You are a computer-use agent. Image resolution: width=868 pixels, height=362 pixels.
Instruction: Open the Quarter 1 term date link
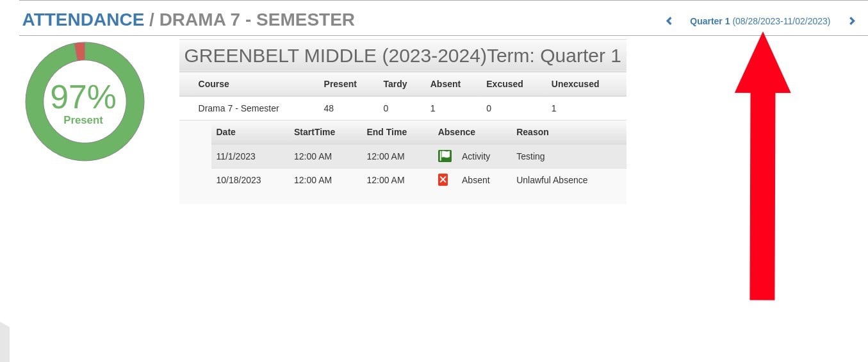pos(760,21)
